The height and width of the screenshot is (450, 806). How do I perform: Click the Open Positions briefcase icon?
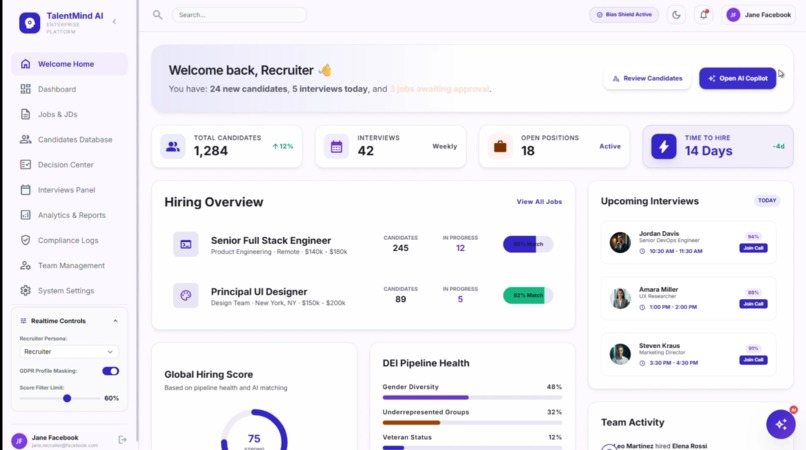[x=500, y=147]
